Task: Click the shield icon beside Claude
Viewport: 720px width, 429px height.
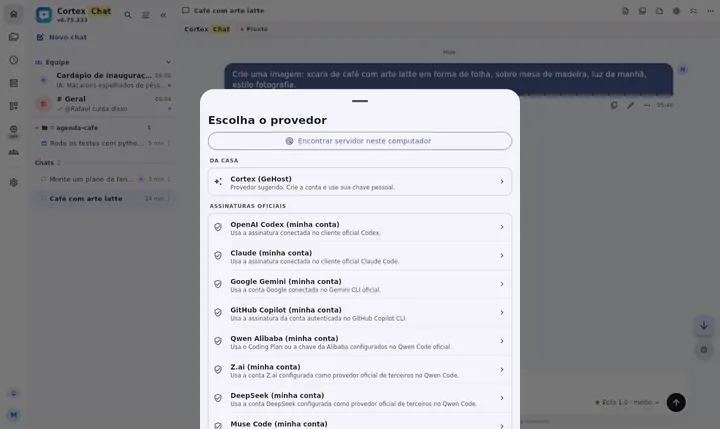Action: pyautogui.click(x=218, y=256)
